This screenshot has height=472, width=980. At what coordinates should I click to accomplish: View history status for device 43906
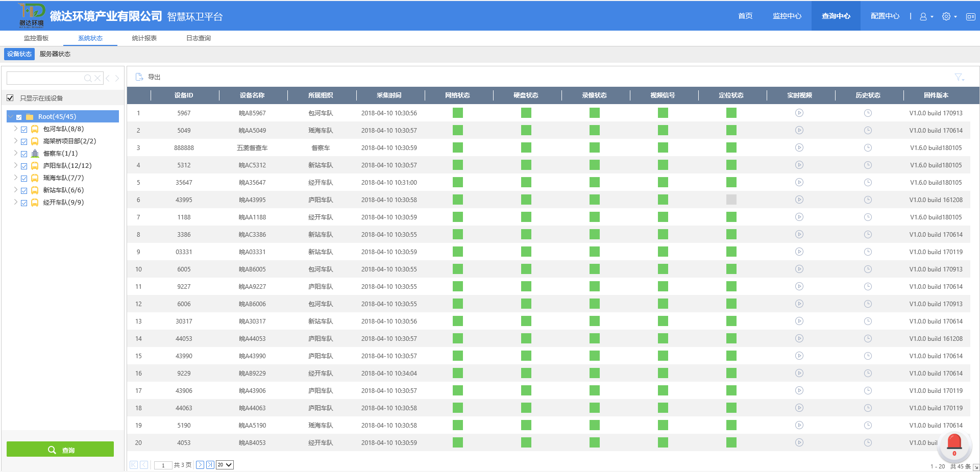pyautogui.click(x=868, y=390)
